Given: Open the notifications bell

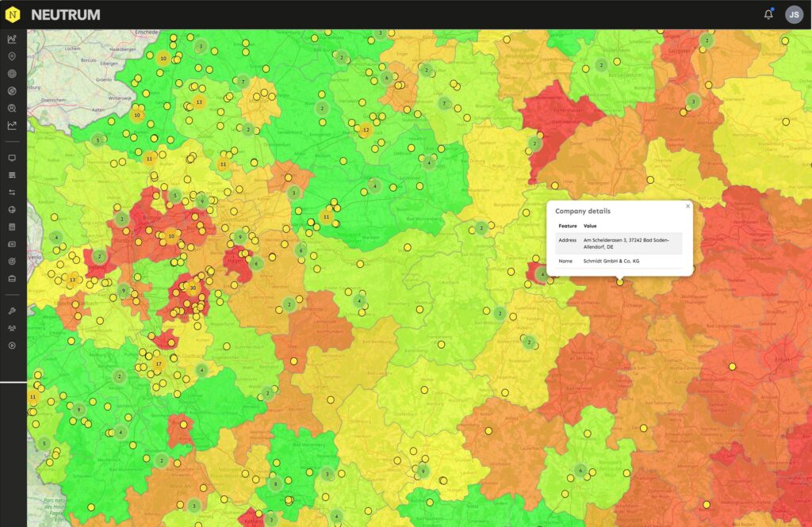Looking at the screenshot, I should [x=768, y=14].
